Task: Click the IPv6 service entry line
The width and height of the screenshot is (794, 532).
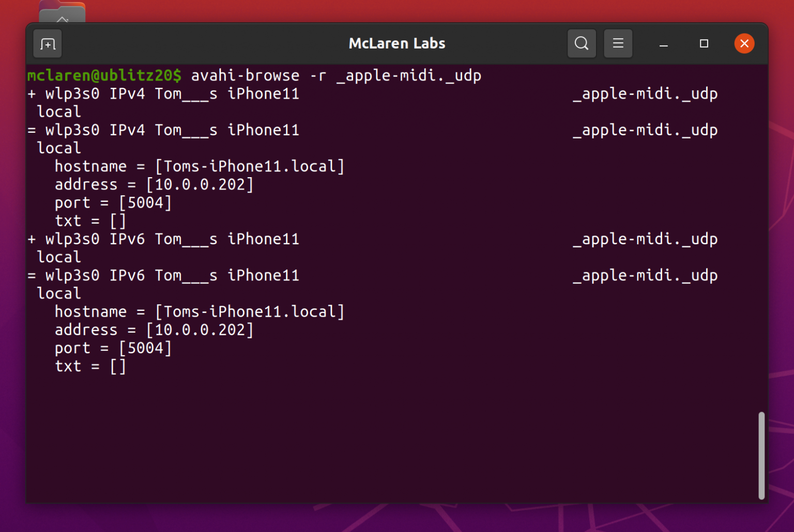Action: [165, 239]
